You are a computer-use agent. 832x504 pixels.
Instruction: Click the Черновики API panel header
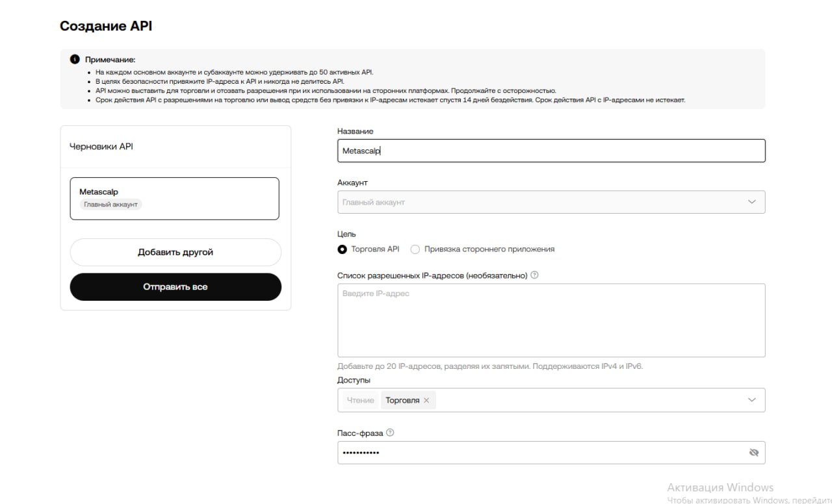click(x=101, y=147)
